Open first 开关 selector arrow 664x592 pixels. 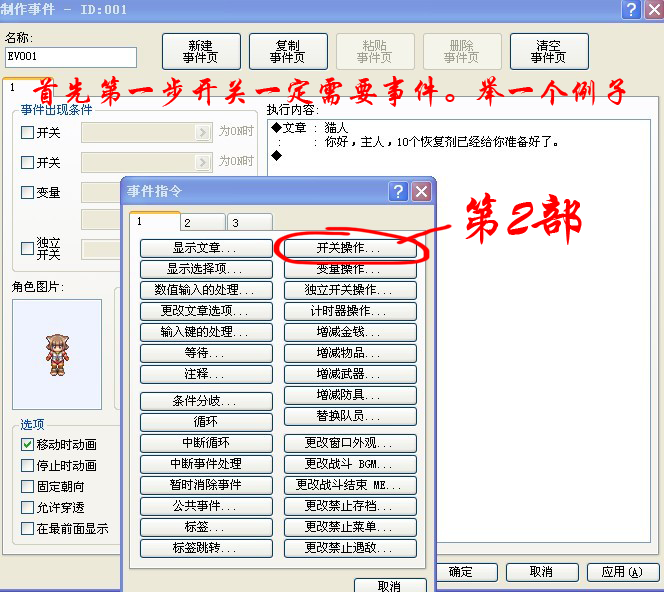point(203,132)
